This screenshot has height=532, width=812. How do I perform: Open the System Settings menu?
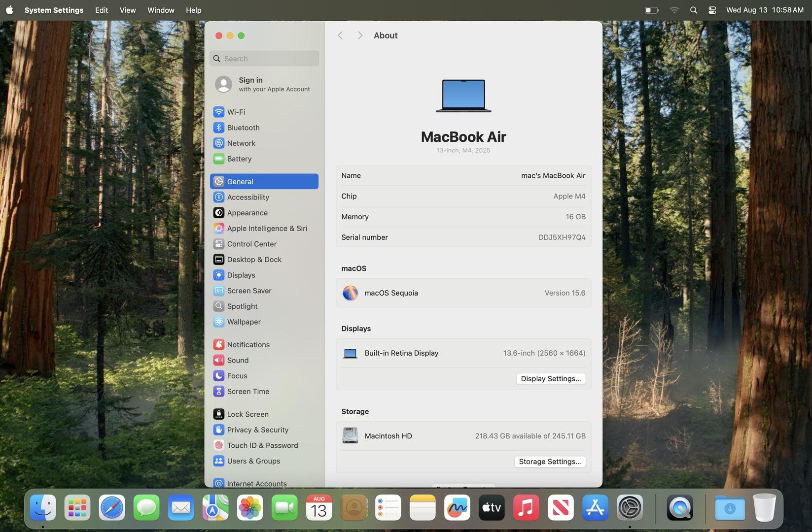(54, 10)
